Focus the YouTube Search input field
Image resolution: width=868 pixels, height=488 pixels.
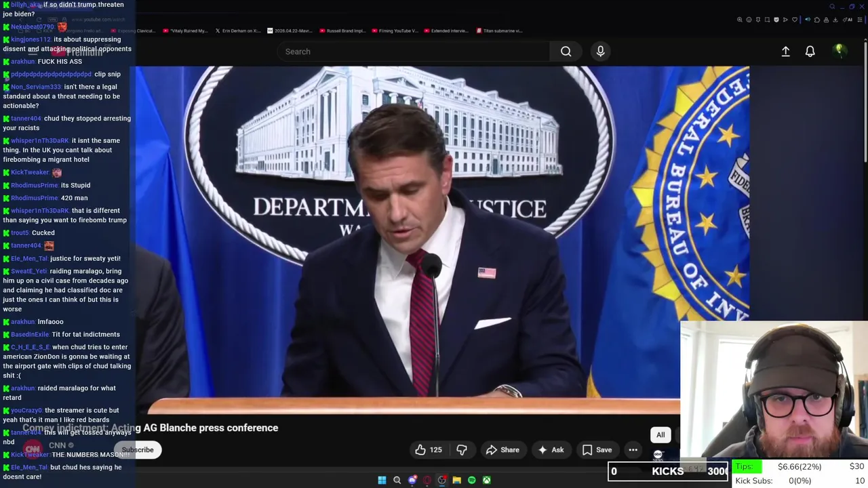click(414, 52)
